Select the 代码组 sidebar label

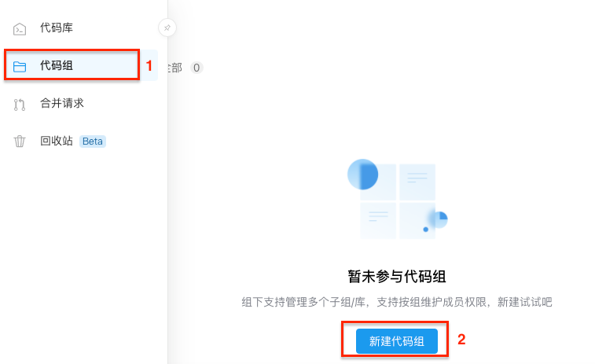click(x=57, y=65)
